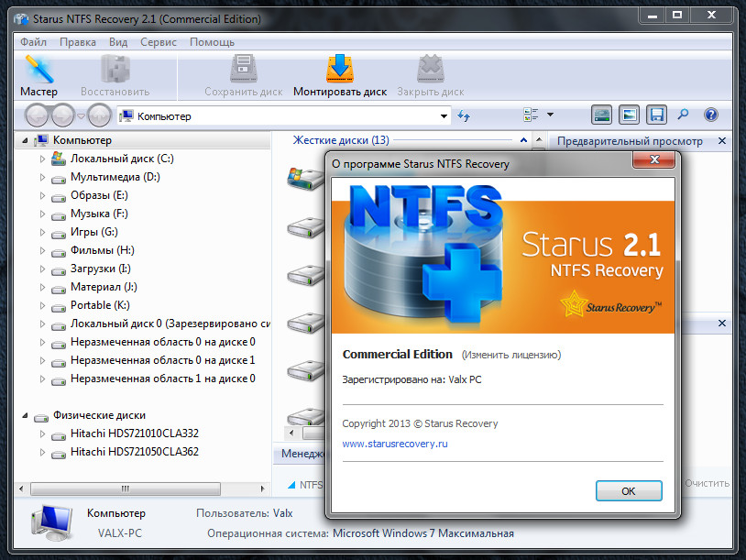This screenshot has height=560, width=746.
Task: Select Мультимедиа (D:) drive in tree
Action: coord(115,177)
